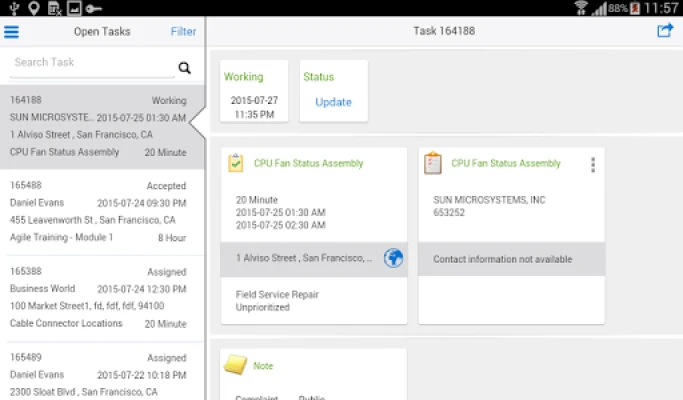Tap the orange clipboard customer icon
This screenshot has height=400, width=683.
click(x=433, y=163)
